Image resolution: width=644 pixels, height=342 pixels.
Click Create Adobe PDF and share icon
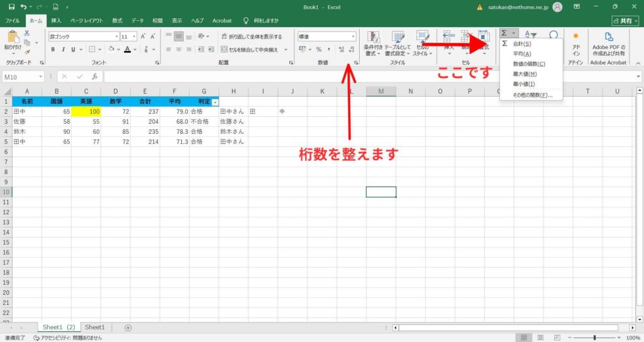608,43
